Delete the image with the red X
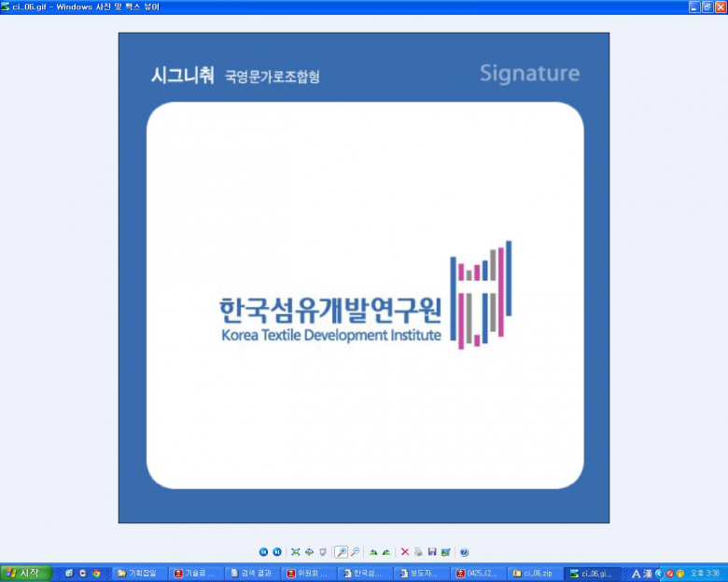 pyautogui.click(x=405, y=552)
